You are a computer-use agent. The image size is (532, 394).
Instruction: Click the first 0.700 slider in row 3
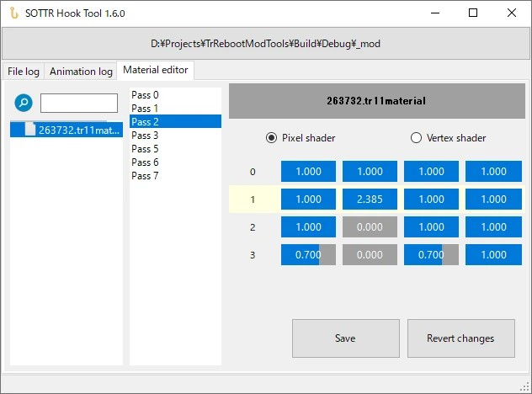[308, 255]
